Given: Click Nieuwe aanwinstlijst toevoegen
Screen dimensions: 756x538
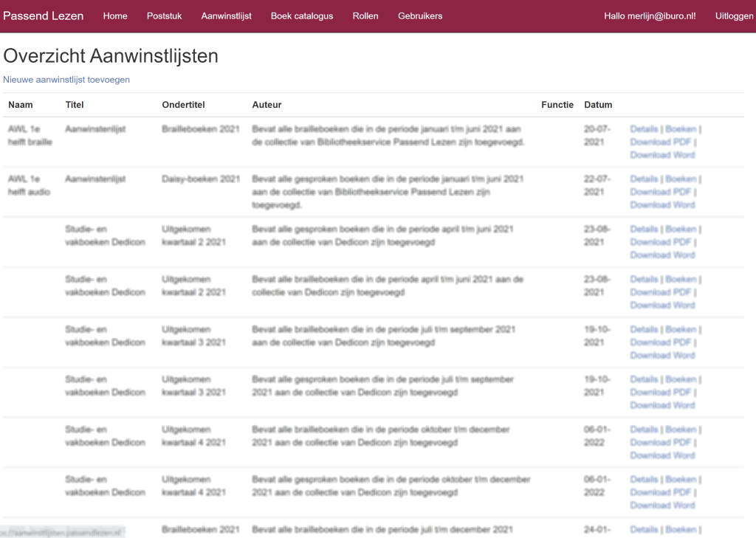Looking at the screenshot, I should coord(66,80).
